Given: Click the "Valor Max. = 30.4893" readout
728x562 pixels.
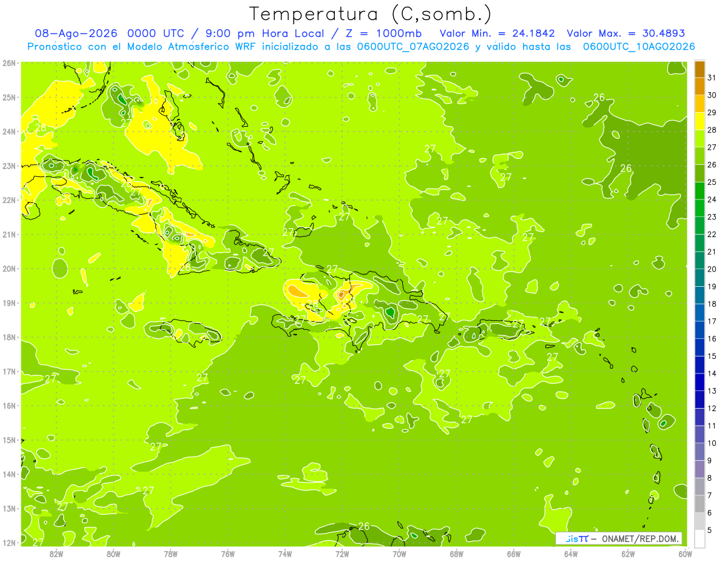Looking at the screenshot, I should coord(626,34).
